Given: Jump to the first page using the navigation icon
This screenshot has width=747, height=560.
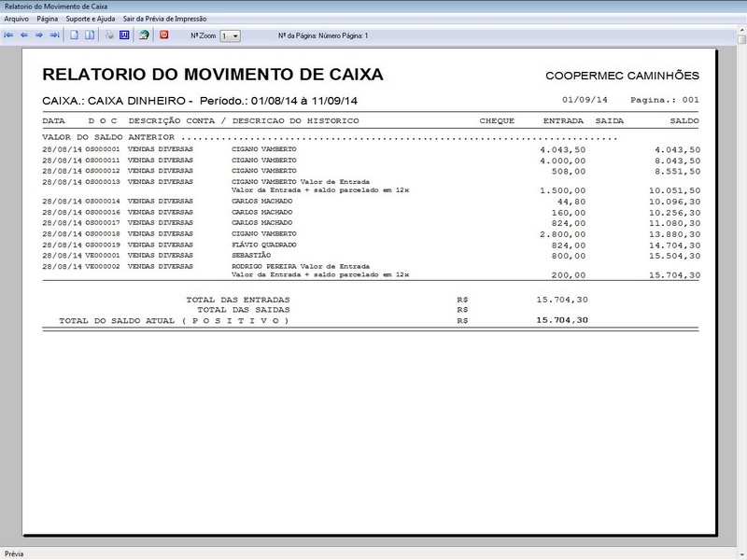Looking at the screenshot, I should point(8,37).
